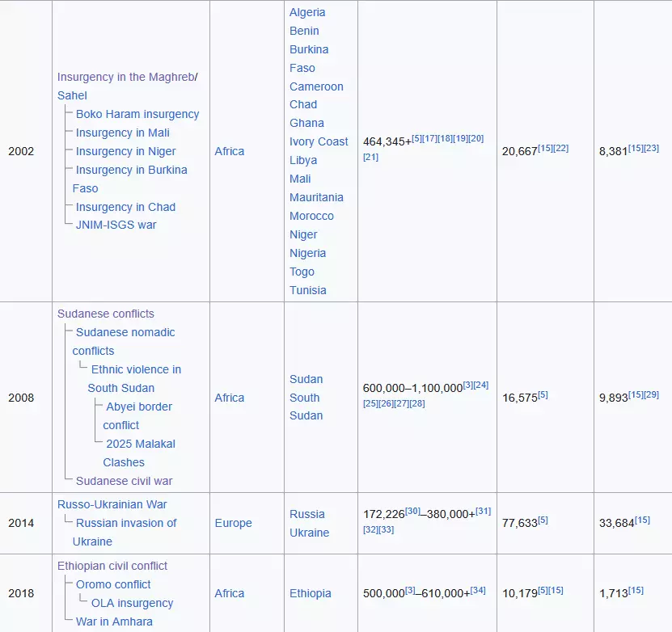Image resolution: width=672 pixels, height=632 pixels.
Task: Click the Russian invasion of Ukraine link
Action: tap(125, 533)
